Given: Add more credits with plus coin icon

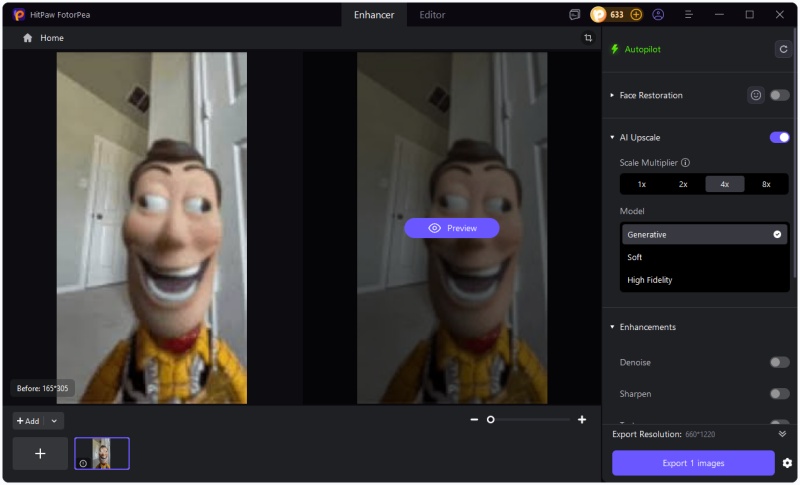Looking at the screenshot, I should pos(636,15).
